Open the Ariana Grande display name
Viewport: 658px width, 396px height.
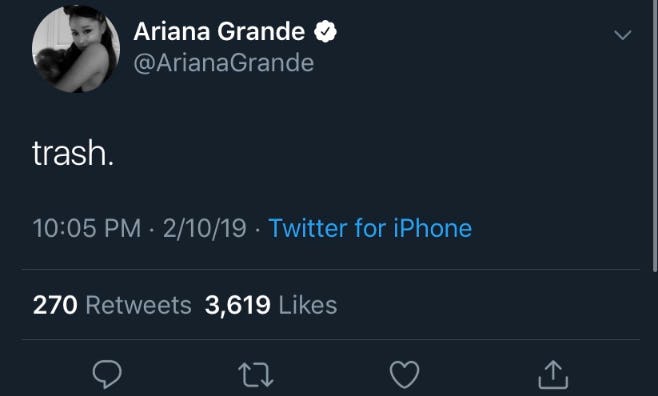click(x=219, y=31)
